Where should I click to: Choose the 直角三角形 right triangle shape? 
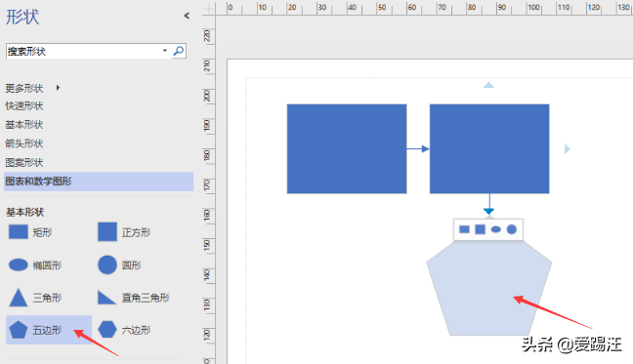[x=133, y=298]
